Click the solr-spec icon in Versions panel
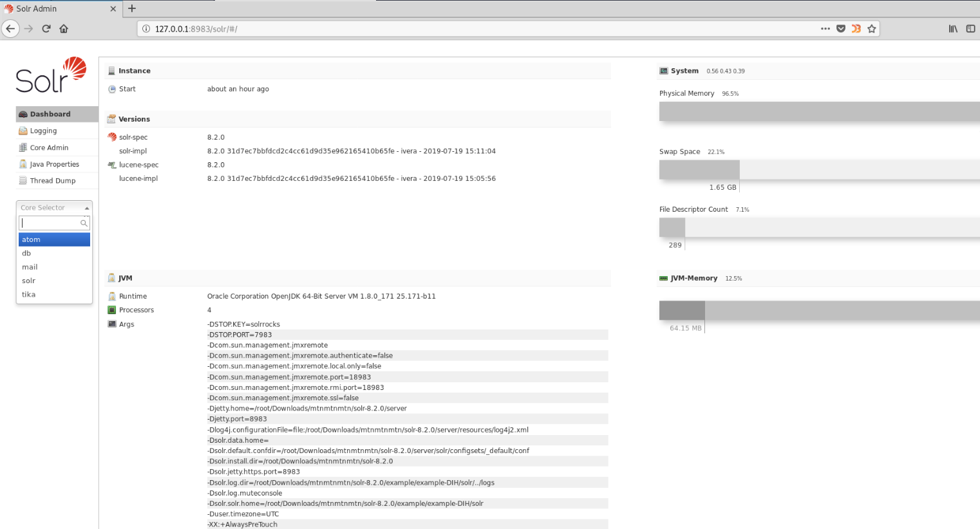The width and height of the screenshot is (980, 529). click(112, 137)
